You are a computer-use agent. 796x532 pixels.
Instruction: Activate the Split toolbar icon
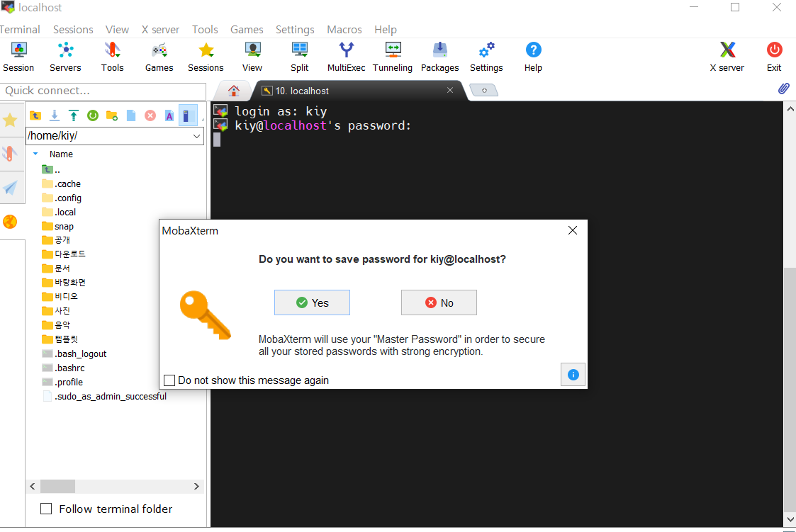point(300,57)
